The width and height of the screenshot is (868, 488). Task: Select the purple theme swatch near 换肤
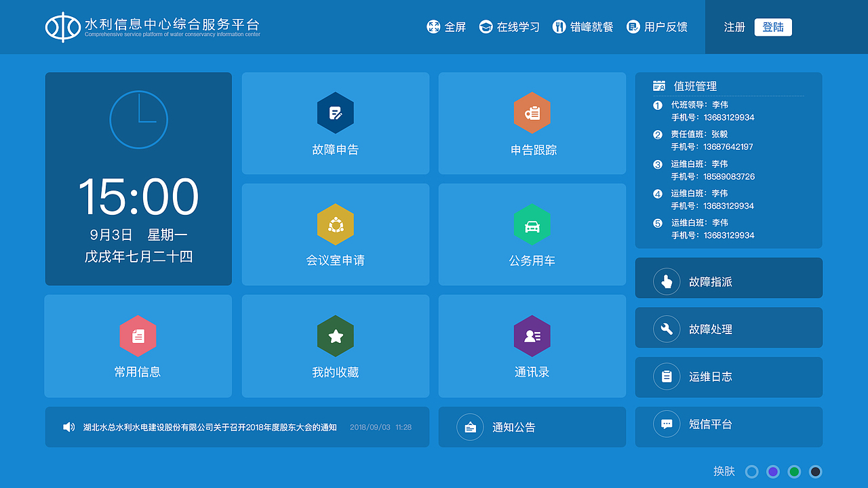pyautogui.click(x=772, y=471)
